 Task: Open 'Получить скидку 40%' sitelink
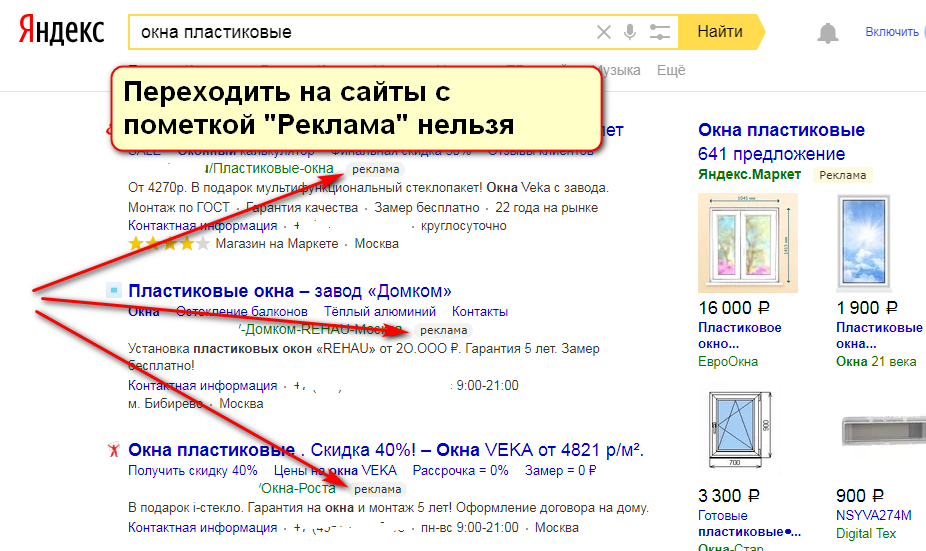[x=193, y=471]
